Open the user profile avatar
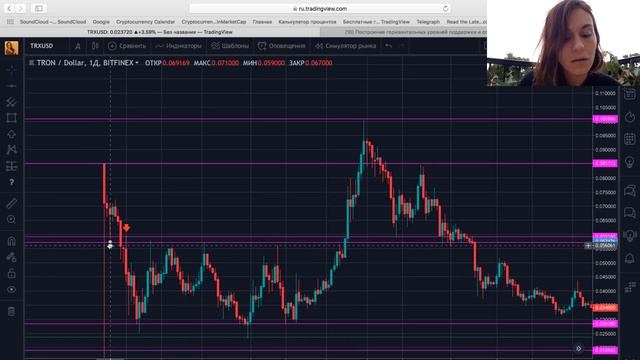This screenshot has width=640, height=360. tap(11, 47)
